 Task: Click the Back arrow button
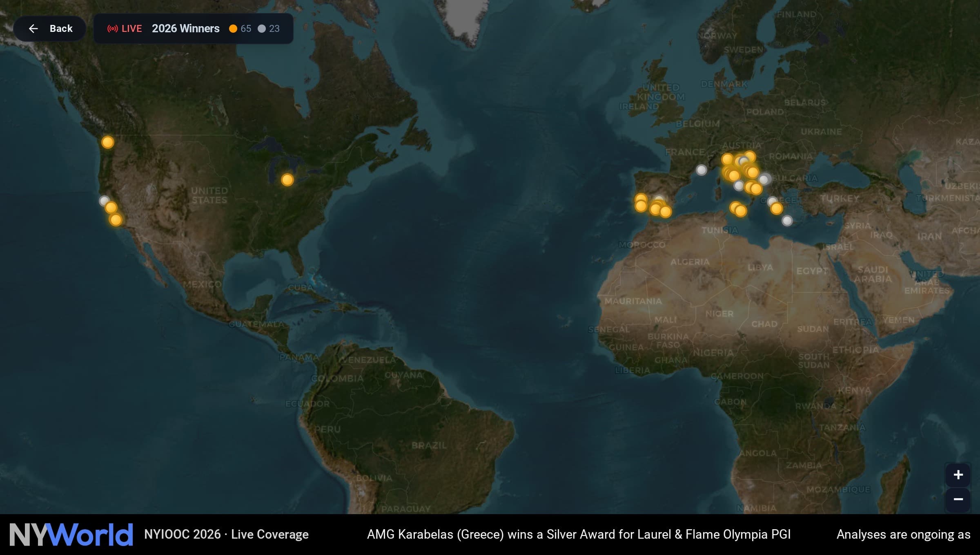[49, 29]
